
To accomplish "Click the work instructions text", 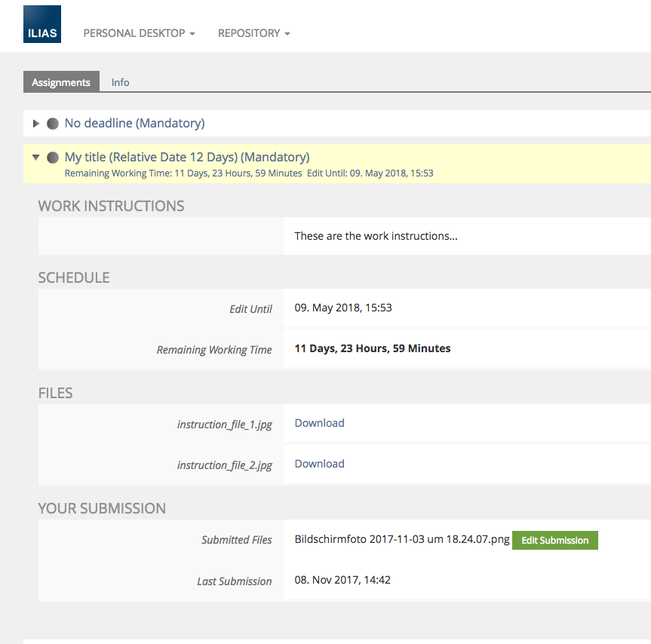I will (x=376, y=236).
